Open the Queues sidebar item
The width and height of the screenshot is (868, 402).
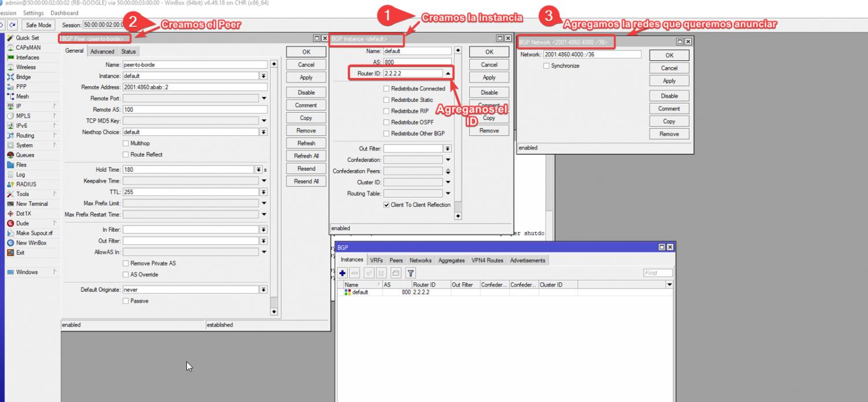click(x=25, y=155)
